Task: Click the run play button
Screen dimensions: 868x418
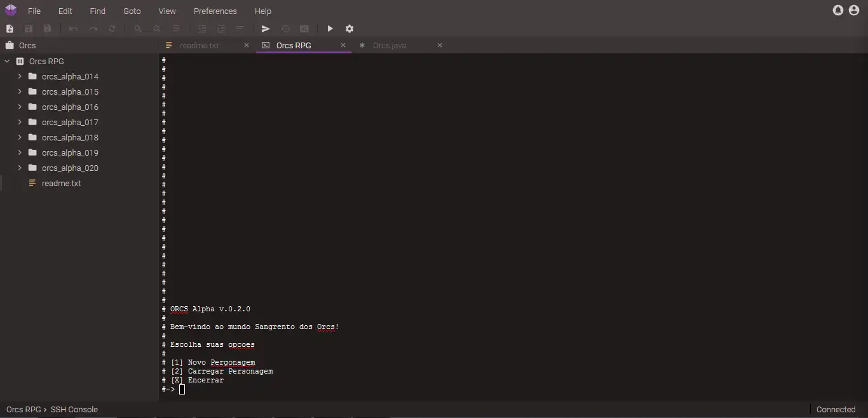Action: coord(330,29)
